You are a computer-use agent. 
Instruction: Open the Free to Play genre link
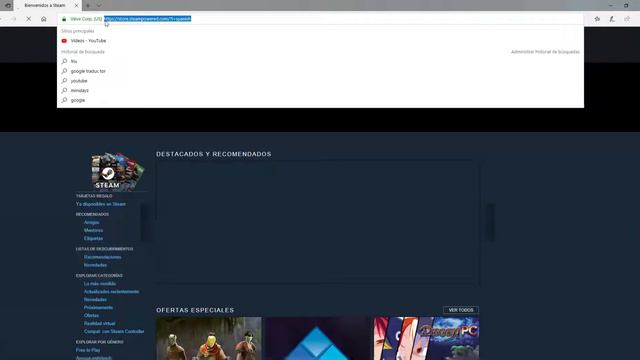(88, 350)
